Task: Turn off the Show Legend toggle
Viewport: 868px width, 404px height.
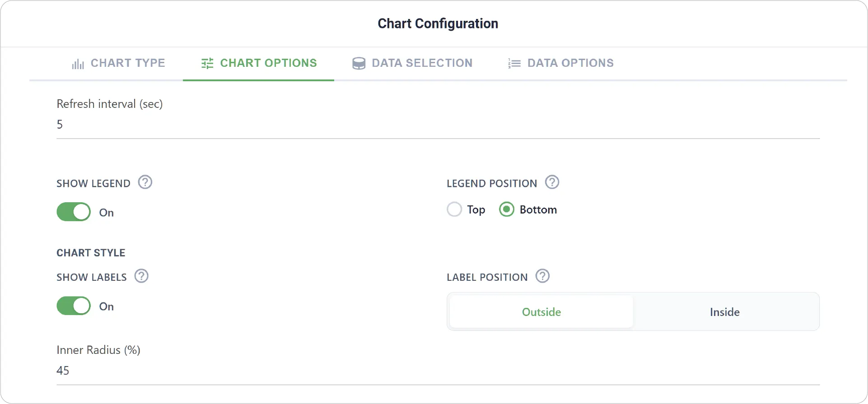Action: coord(74,212)
